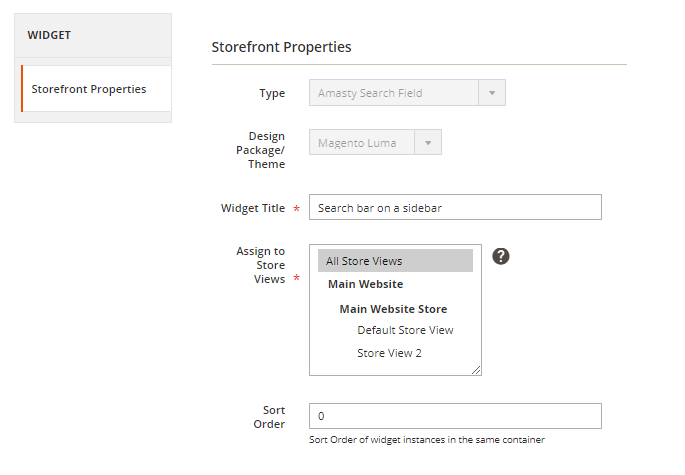The width and height of the screenshot is (685, 475).
Task: Open the Type dropdown arrow
Action: (492, 93)
